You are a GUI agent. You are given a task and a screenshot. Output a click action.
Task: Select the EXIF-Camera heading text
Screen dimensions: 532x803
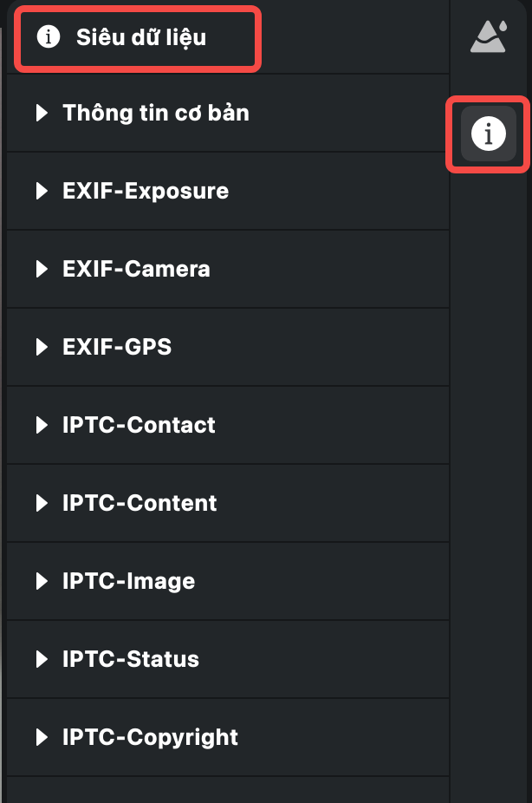(x=136, y=269)
